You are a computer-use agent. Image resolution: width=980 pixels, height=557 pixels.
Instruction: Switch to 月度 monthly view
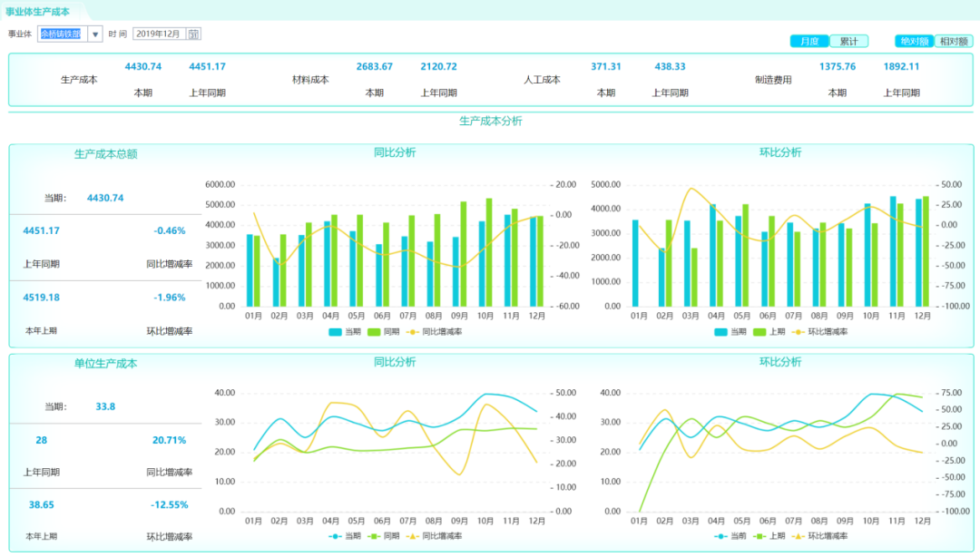pos(809,41)
